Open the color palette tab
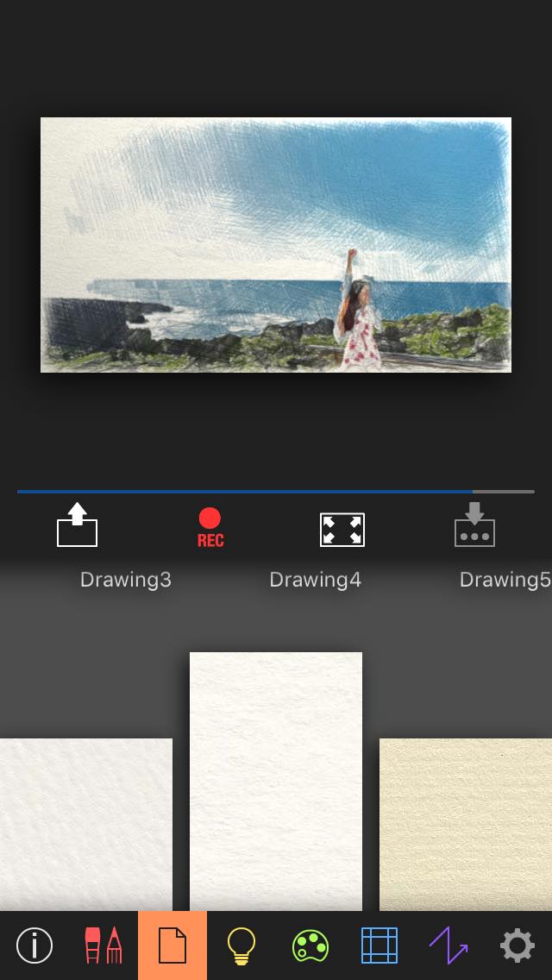Viewport: 552px width, 980px height. coord(310,945)
